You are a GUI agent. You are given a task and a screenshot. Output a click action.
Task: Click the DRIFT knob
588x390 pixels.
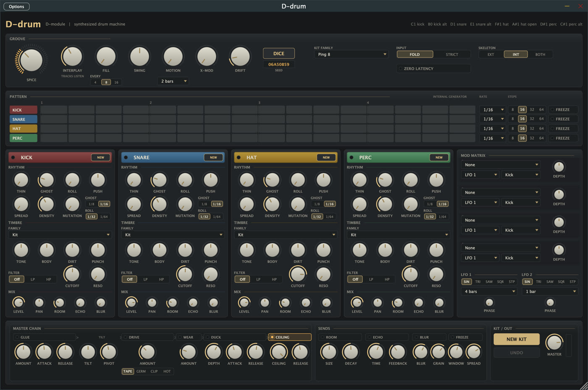pos(240,56)
